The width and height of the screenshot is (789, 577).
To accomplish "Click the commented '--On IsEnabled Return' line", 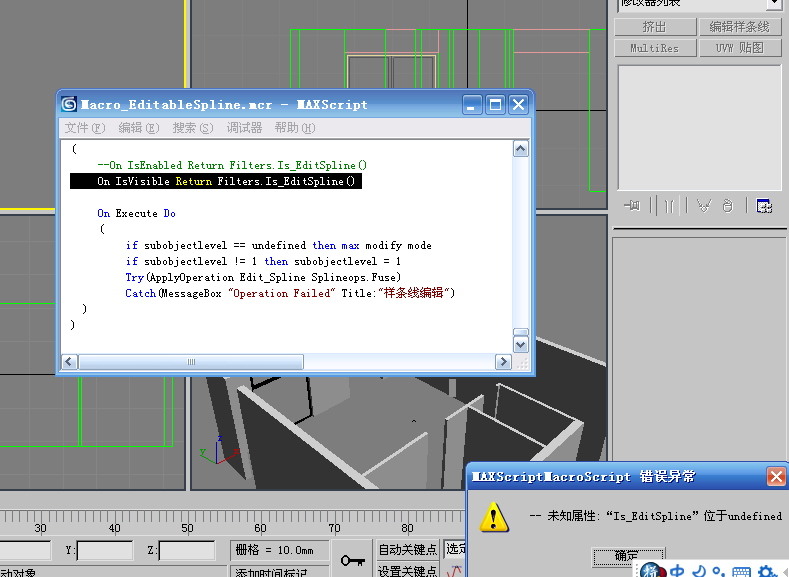I will (x=232, y=165).
